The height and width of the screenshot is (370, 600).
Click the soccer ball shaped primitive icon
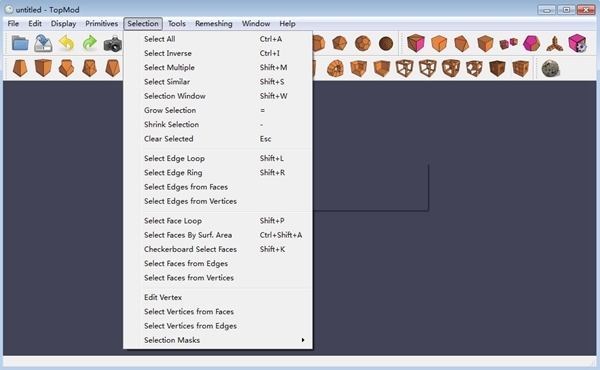click(362, 44)
